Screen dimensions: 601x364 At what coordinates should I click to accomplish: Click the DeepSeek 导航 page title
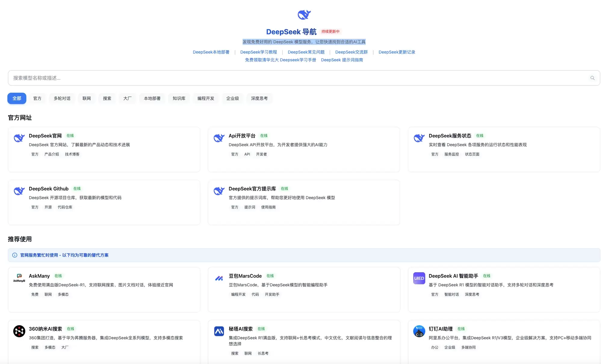point(291,32)
